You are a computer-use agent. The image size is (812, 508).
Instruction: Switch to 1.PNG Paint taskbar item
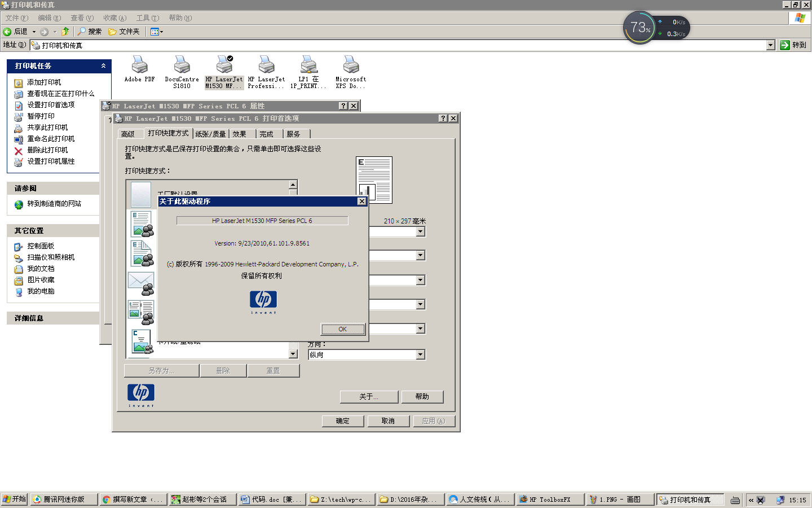tap(619, 500)
